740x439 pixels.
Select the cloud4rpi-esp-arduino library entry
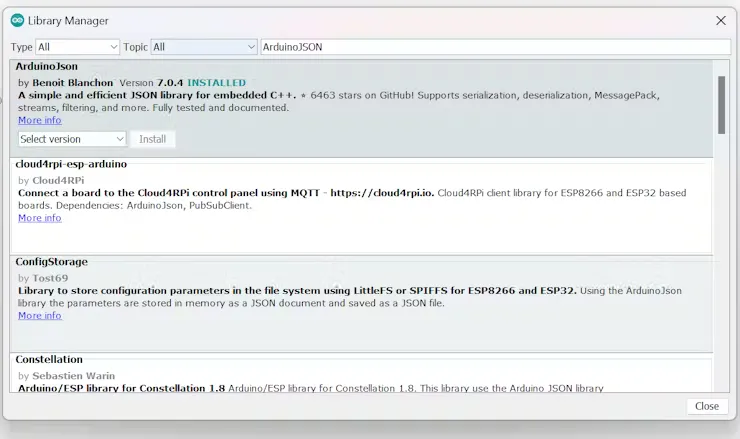pyautogui.click(x=361, y=206)
